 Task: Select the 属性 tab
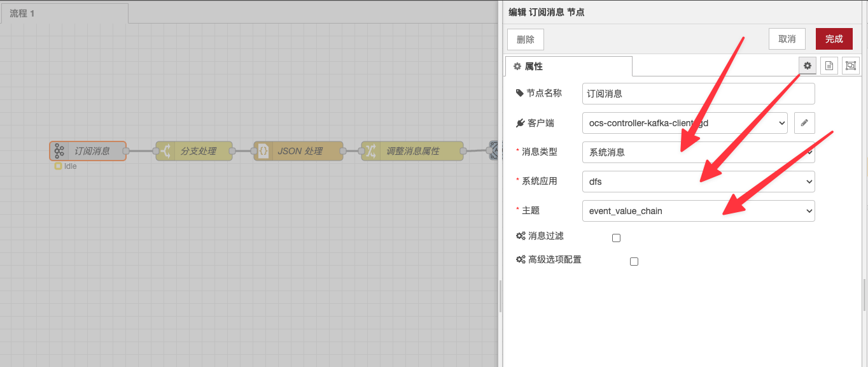568,66
